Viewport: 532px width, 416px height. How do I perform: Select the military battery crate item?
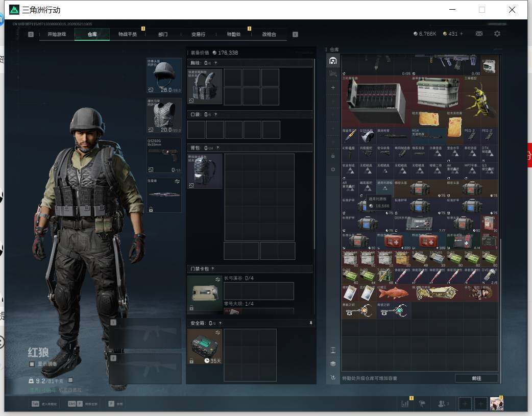tap(437, 93)
